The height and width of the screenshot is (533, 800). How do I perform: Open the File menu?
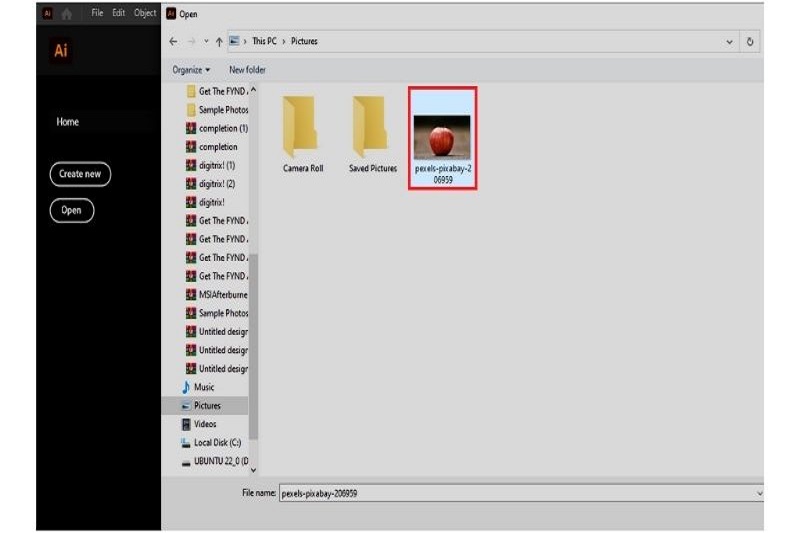[97, 13]
